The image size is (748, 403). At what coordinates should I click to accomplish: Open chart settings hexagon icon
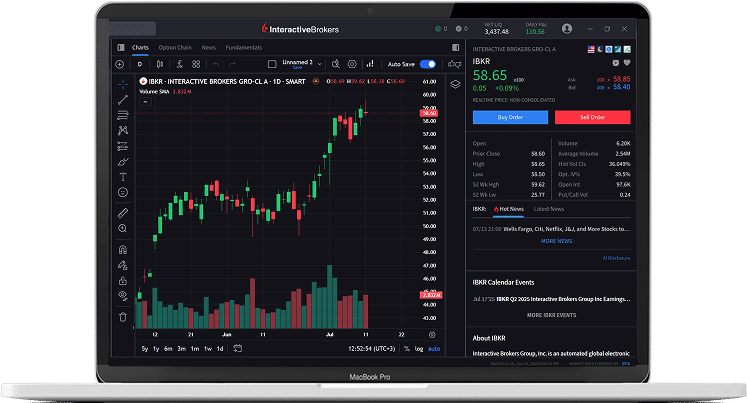(x=352, y=64)
